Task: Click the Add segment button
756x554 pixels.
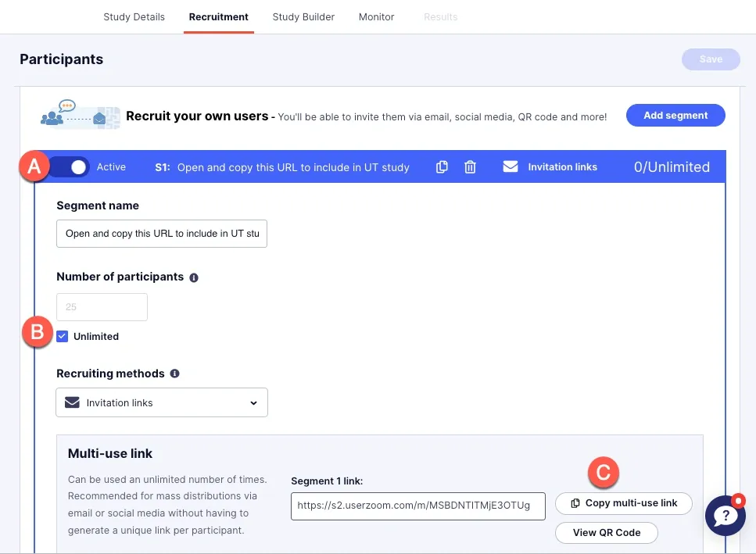Action: tap(675, 116)
